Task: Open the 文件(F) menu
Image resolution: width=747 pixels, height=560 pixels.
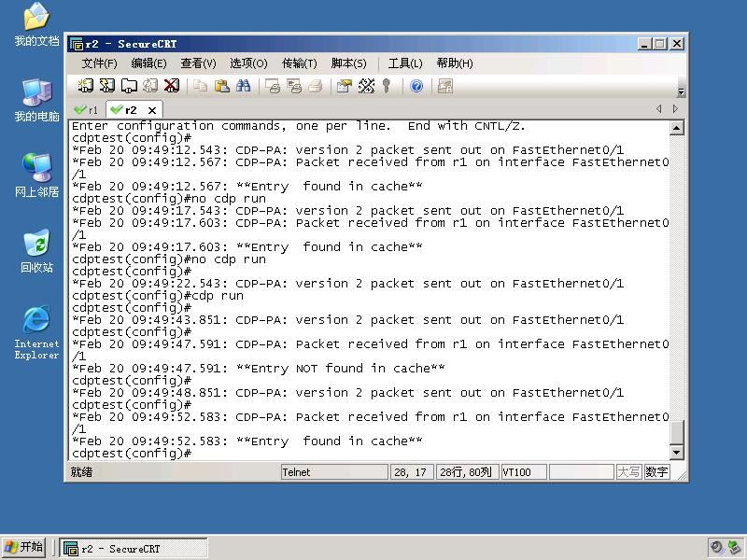Action: point(99,63)
